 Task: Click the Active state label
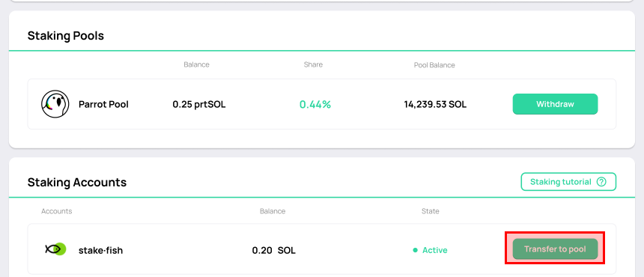tap(435, 250)
